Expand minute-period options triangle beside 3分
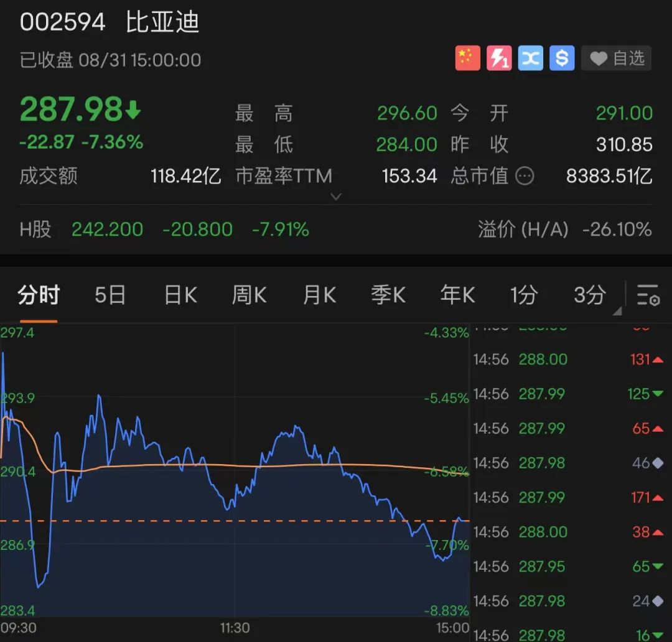Screen dimensions: 672x642 [x=617, y=310]
